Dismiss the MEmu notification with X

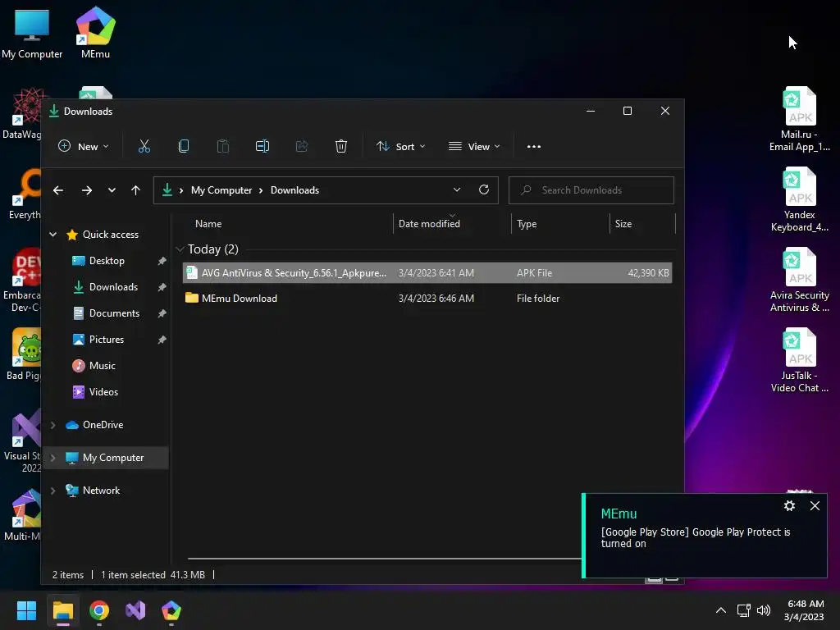coord(815,505)
